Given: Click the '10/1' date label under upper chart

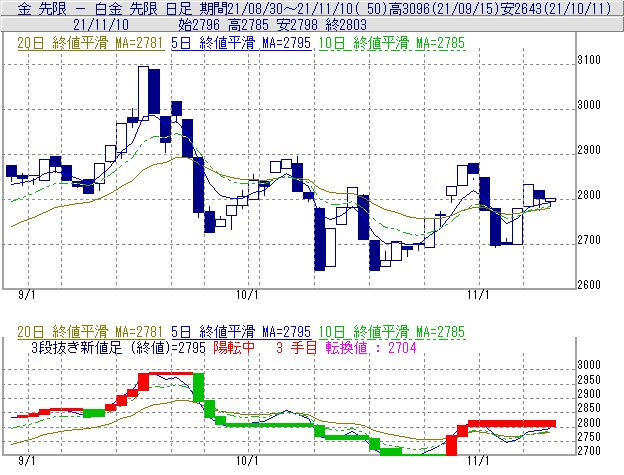Looking at the screenshot, I should pyautogui.click(x=247, y=295).
